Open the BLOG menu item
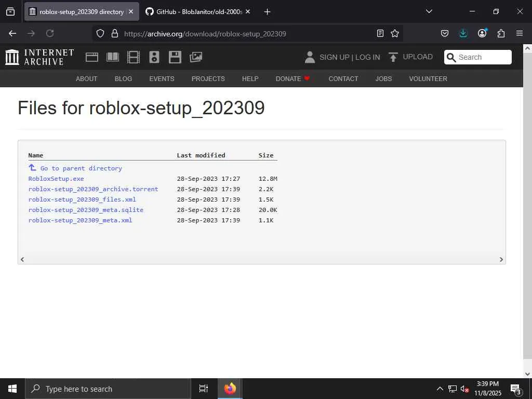Viewport: 532px width, 399px height. tap(123, 79)
